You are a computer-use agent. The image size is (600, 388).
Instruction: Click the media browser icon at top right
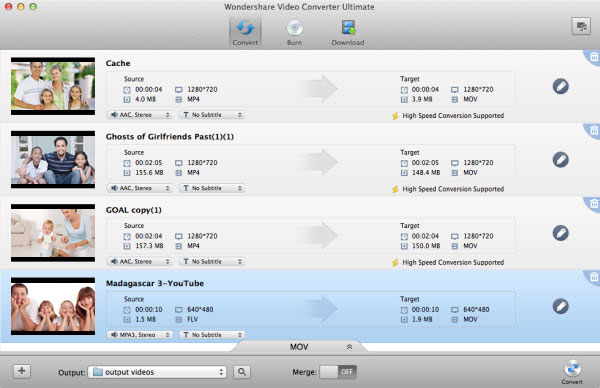coord(581,26)
